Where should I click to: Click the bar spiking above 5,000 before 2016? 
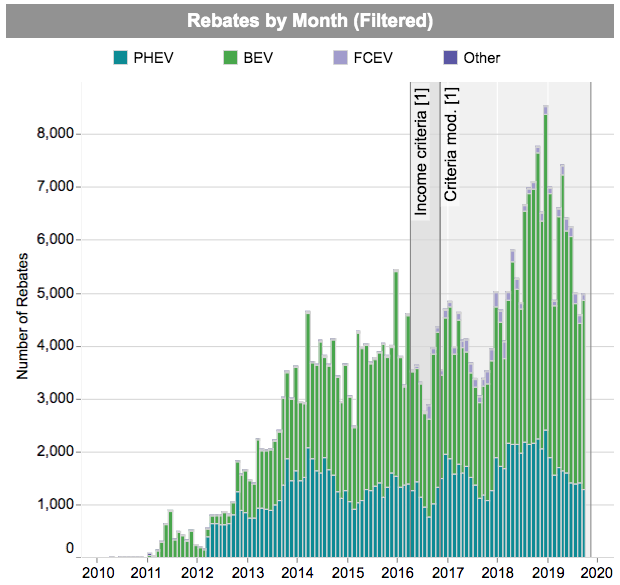pos(396,413)
